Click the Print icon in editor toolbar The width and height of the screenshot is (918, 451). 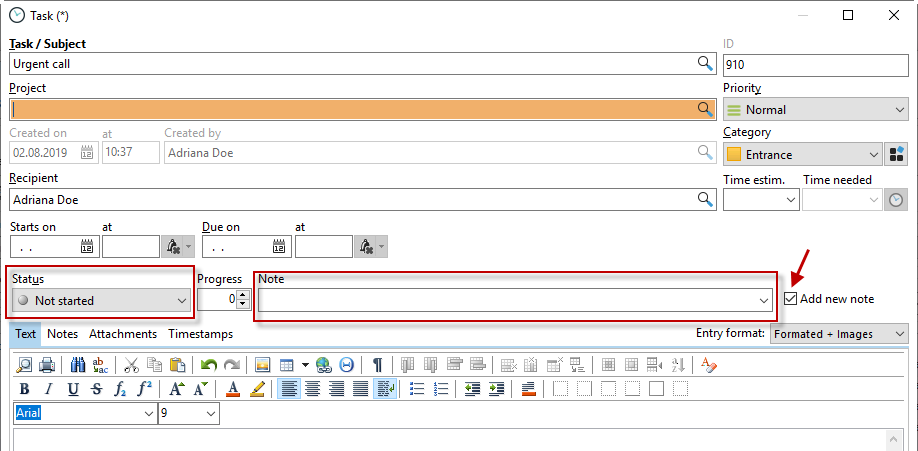pos(48,365)
